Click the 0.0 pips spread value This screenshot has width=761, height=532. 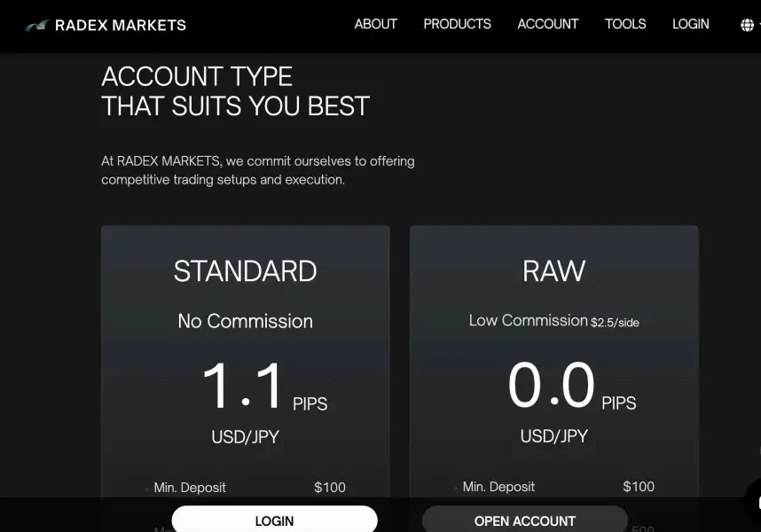(x=551, y=387)
